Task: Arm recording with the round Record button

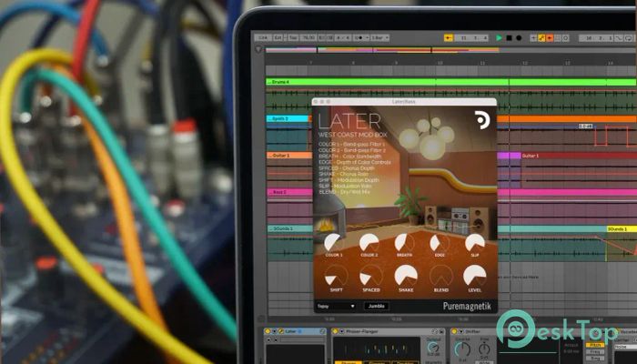Action: [519, 38]
